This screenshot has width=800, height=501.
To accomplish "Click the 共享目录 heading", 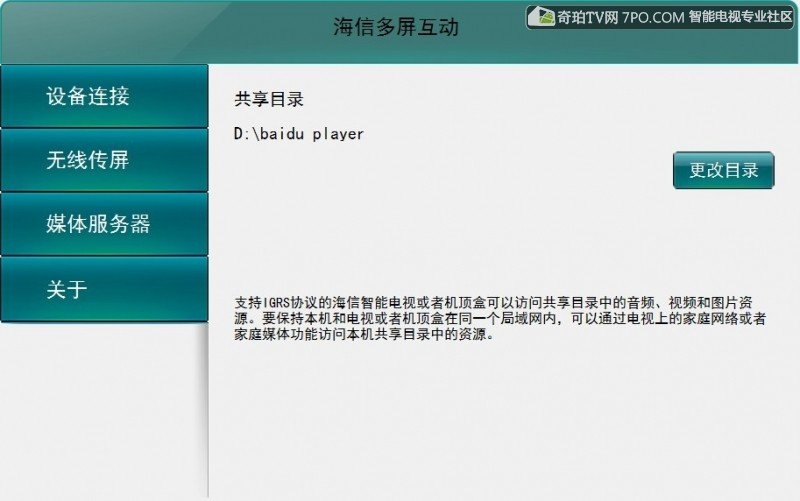I will [x=269, y=99].
